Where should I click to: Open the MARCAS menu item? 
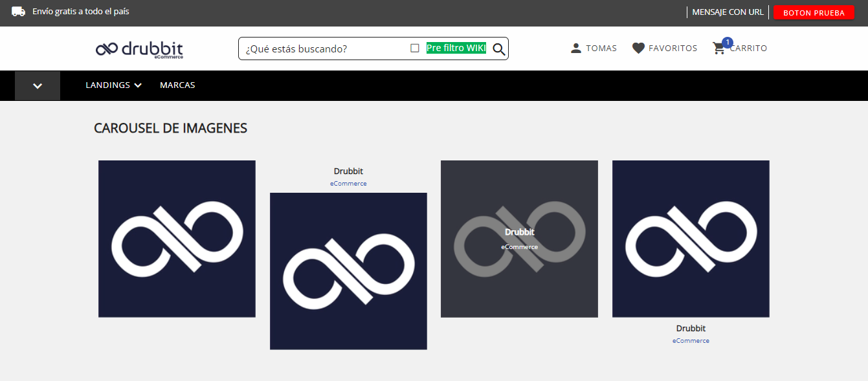click(177, 85)
